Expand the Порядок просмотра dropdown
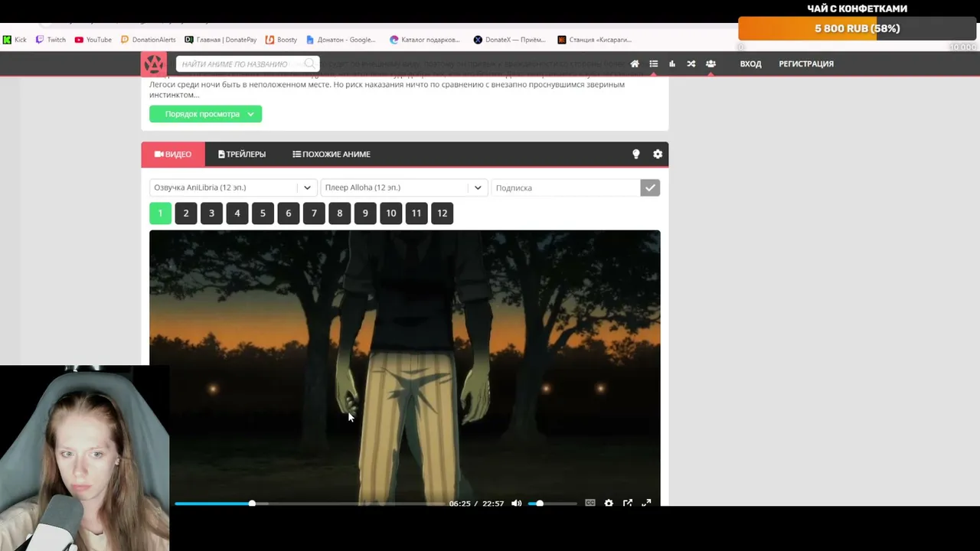Viewport: 980px width, 551px height. (205, 114)
